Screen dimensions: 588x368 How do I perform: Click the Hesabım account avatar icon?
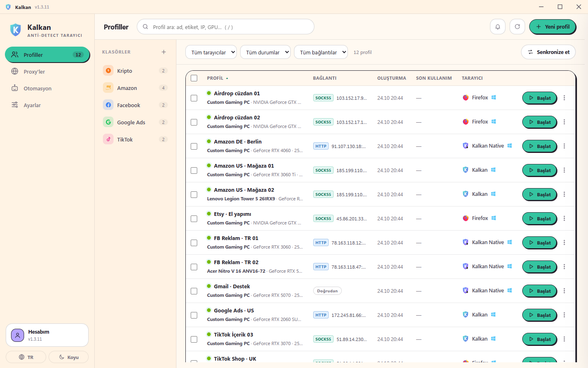tap(18, 335)
